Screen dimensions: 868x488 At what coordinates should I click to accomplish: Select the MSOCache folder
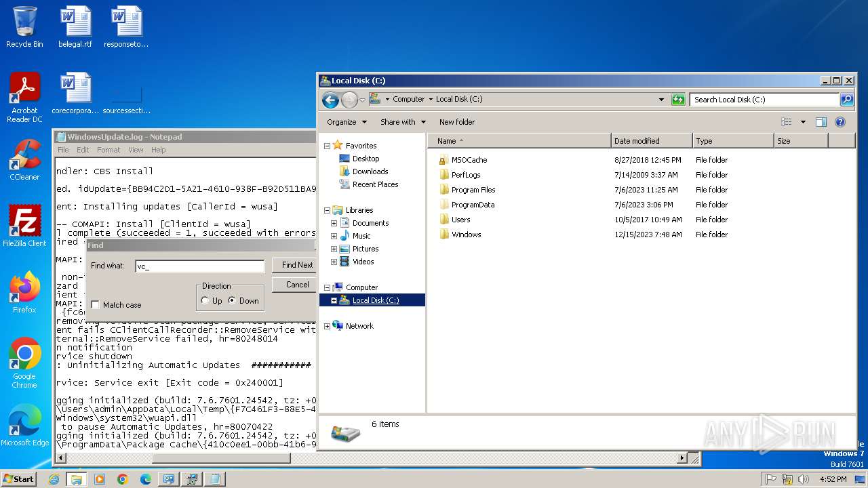[x=469, y=160]
